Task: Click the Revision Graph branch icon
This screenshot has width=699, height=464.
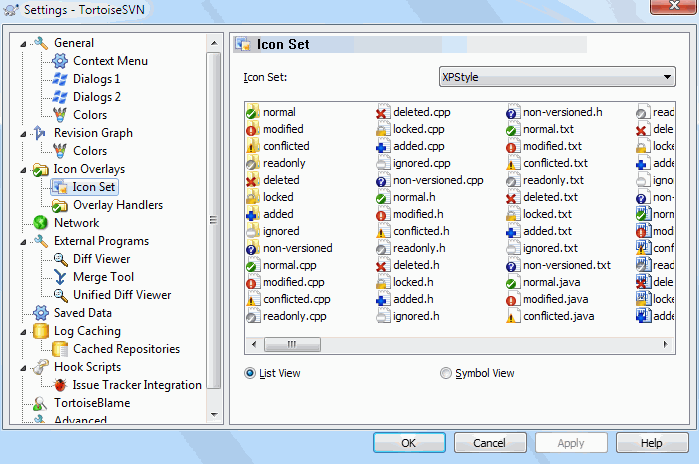Action: [x=40, y=133]
